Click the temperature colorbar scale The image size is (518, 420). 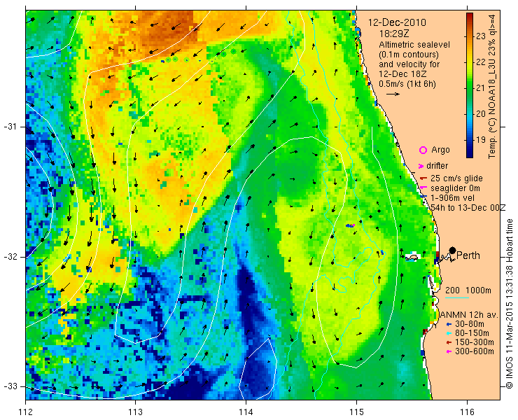470,85
